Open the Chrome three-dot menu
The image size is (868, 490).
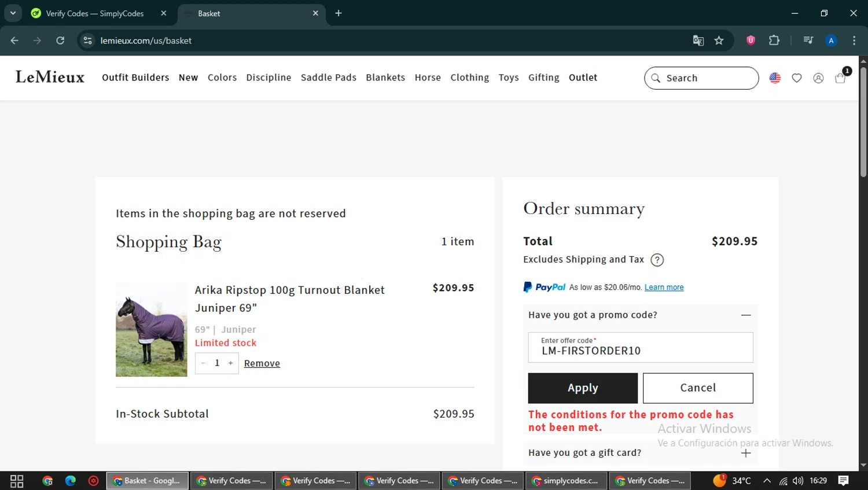(x=854, y=40)
